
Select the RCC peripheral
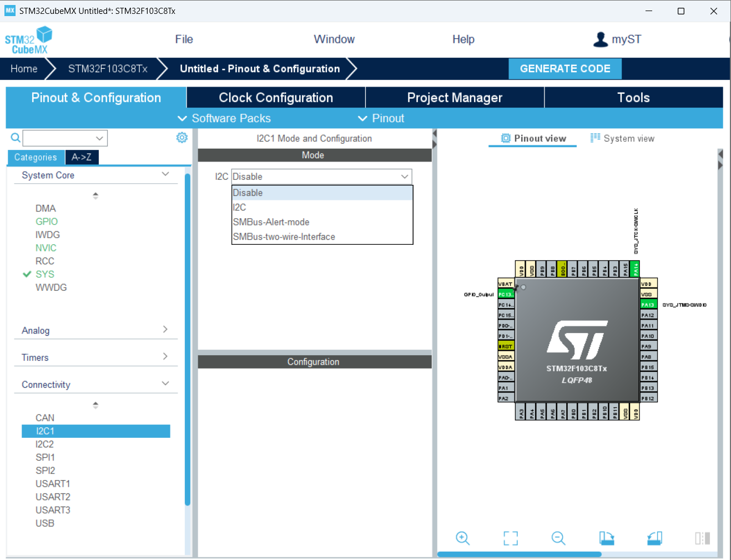tap(45, 261)
